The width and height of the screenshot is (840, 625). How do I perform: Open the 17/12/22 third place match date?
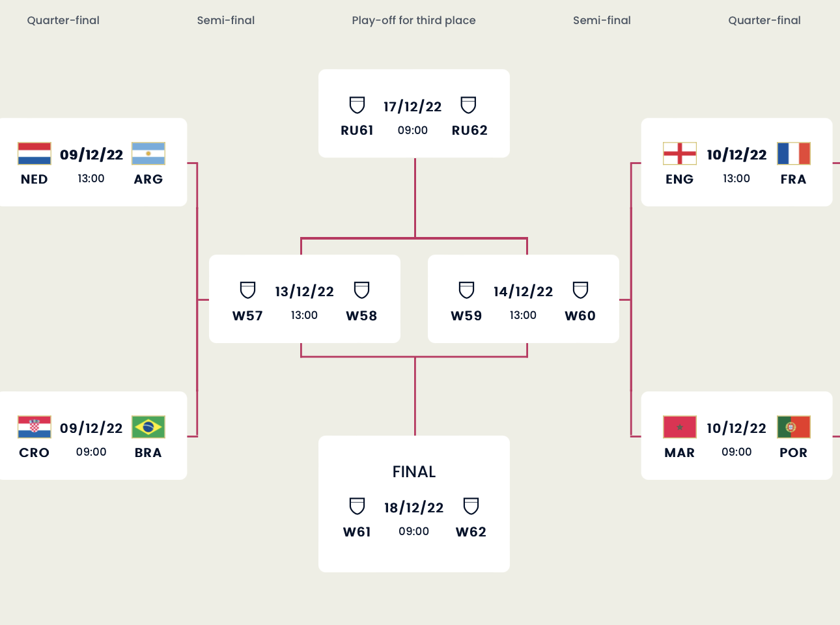[x=412, y=107]
